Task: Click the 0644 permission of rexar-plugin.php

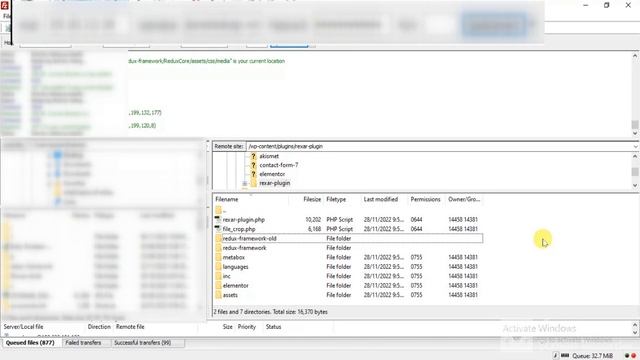Action: pyautogui.click(x=416, y=220)
